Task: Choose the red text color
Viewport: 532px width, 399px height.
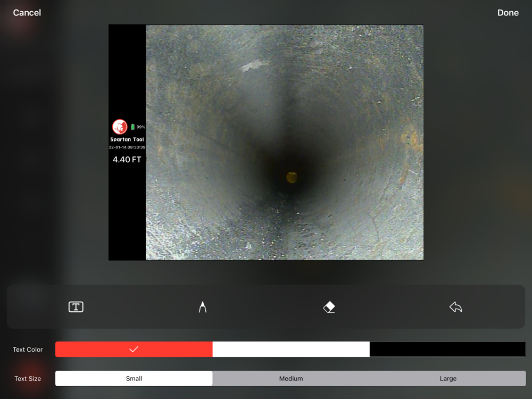Action: click(x=134, y=349)
